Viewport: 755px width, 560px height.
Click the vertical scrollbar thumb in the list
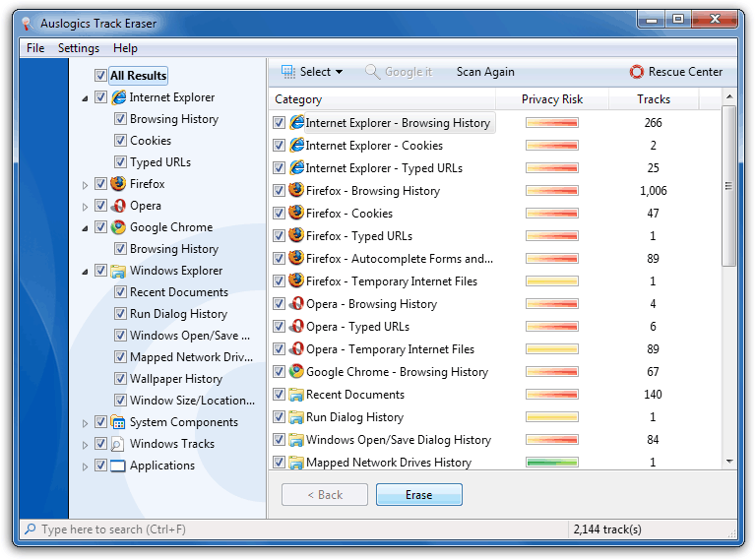tap(729, 186)
